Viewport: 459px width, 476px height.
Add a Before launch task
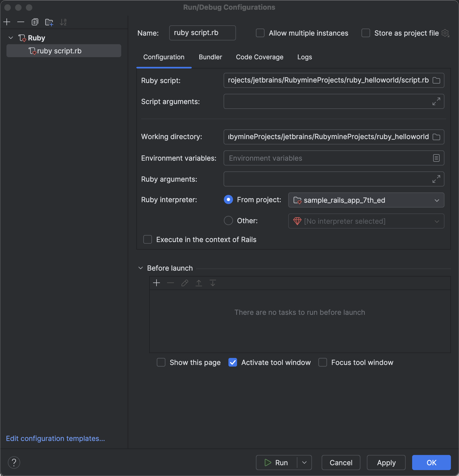click(157, 283)
